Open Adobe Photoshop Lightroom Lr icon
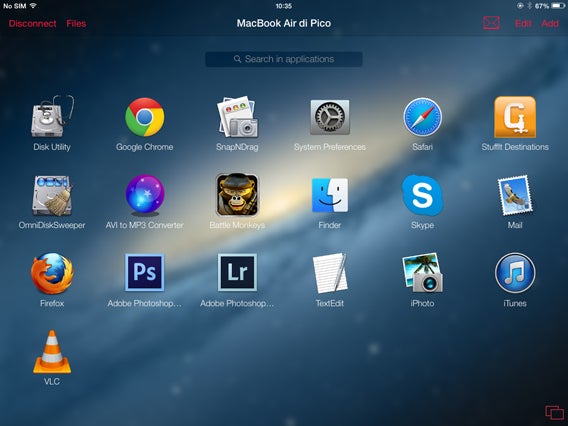Viewport: 568px width, 426px height. click(237, 272)
